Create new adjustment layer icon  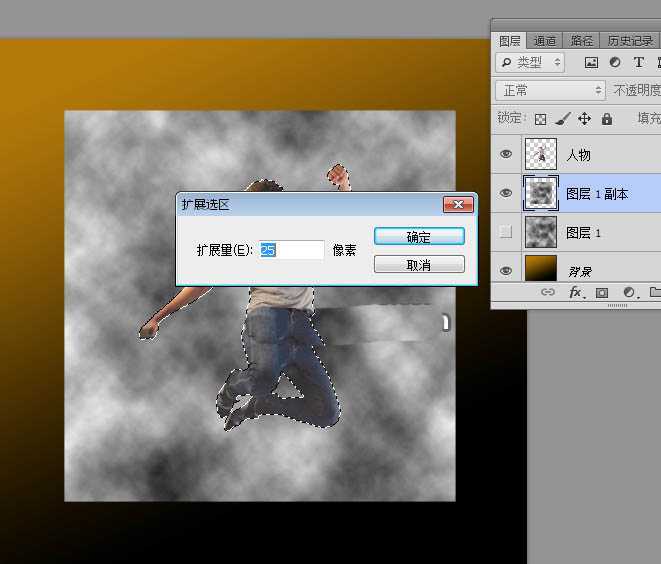tap(629, 292)
